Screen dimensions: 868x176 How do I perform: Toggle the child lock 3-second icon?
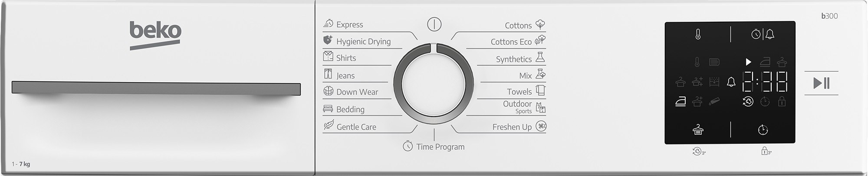766,151
